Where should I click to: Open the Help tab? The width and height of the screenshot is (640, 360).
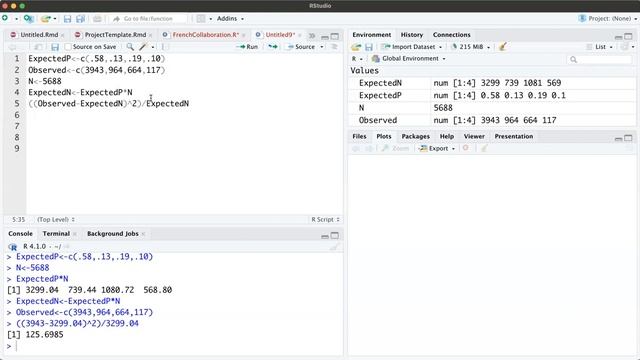click(x=447, y=136)
